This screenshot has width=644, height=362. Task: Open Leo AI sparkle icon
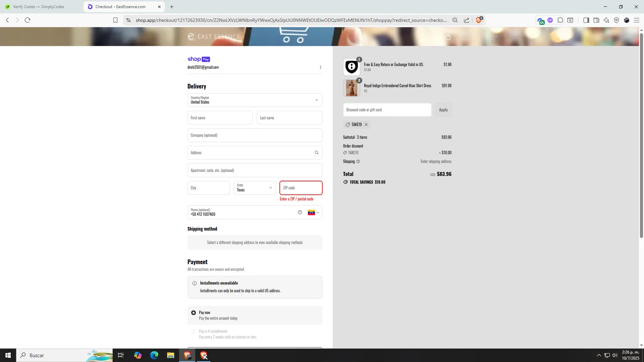click(x=606, y=20)
